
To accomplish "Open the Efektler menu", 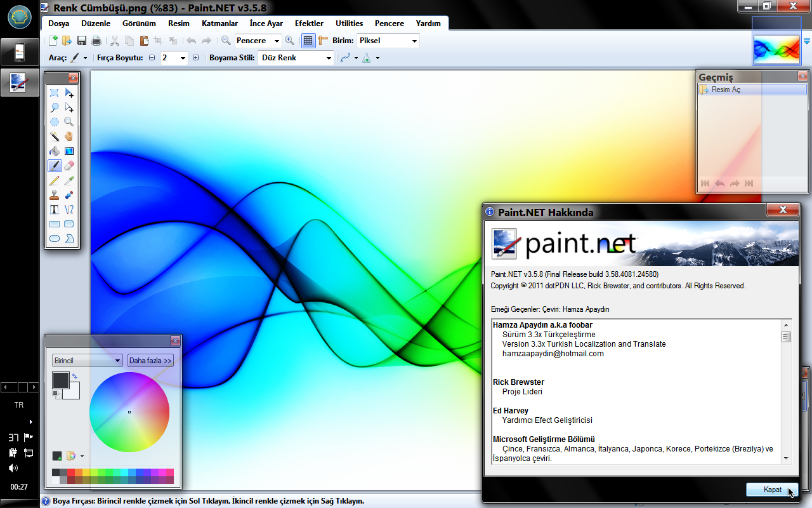I will (309, 23).
